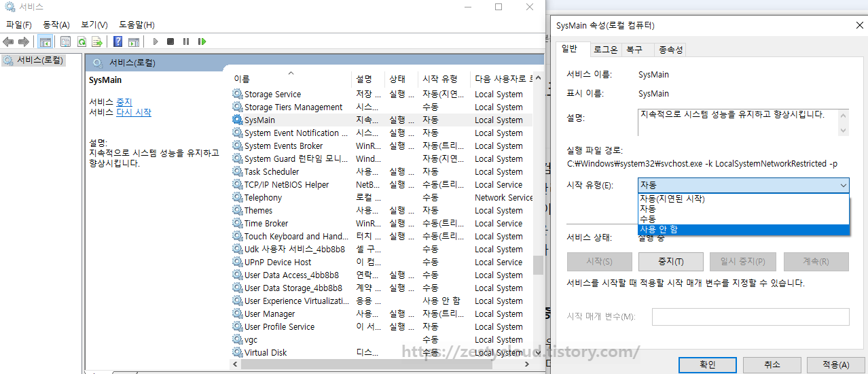This screenshot has width=868, height=374.
Task: Click the 중지(T) button
Action: 670,262
